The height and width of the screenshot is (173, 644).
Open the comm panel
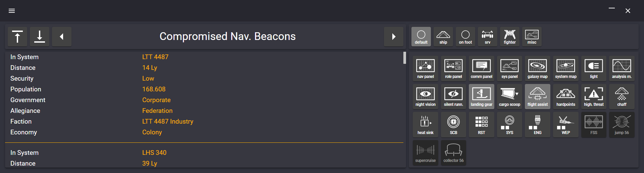click(481, 69)
